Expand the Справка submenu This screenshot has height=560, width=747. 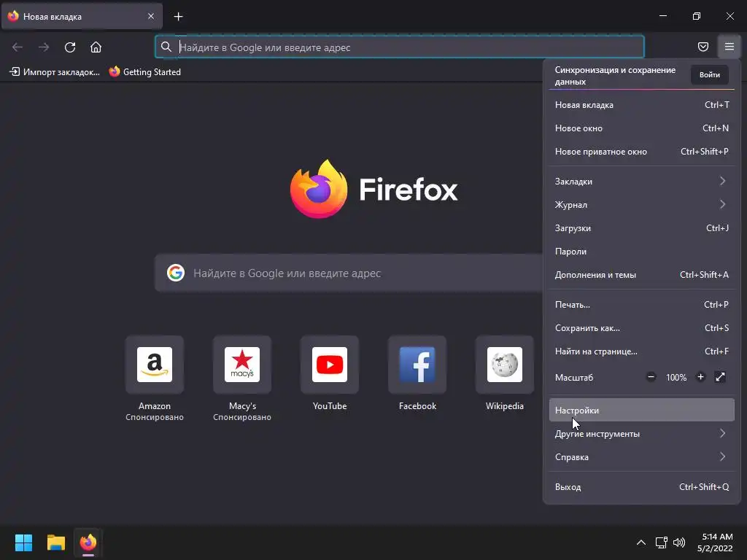click(x=642, y=457)
